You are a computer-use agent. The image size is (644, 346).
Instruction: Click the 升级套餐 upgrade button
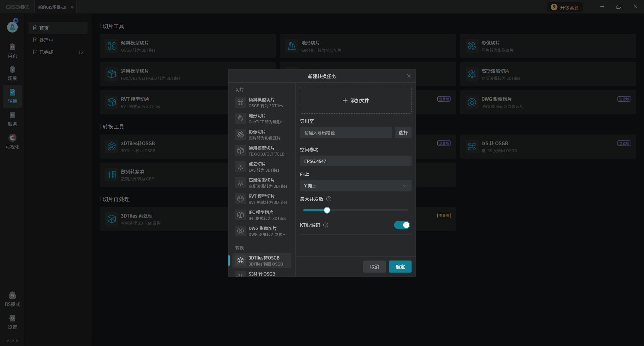point(565,7)
